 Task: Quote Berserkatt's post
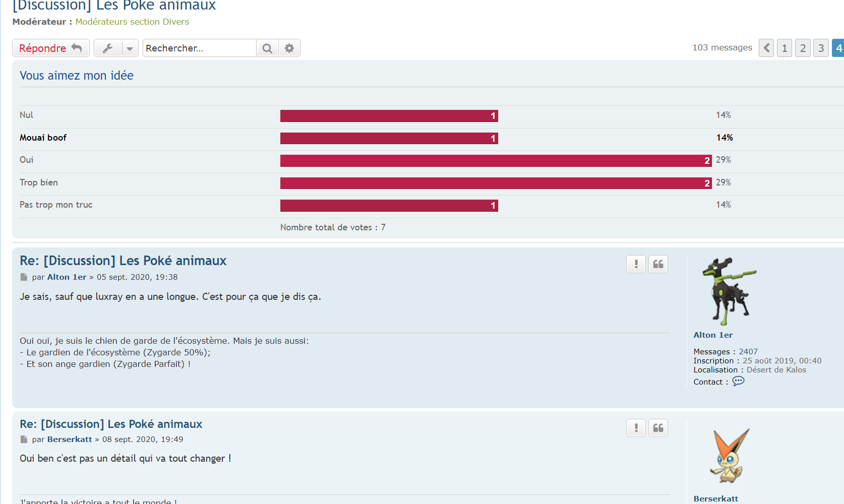(658, 428)
